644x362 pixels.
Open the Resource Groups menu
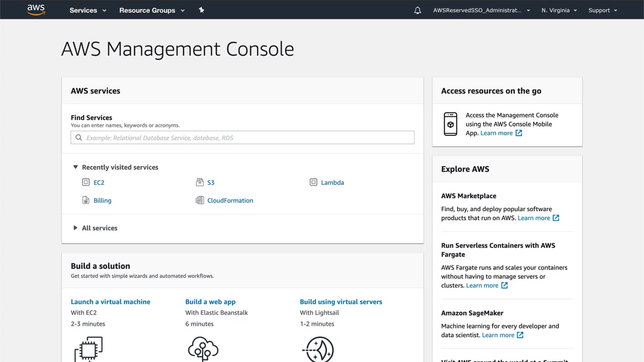(152, 10)
